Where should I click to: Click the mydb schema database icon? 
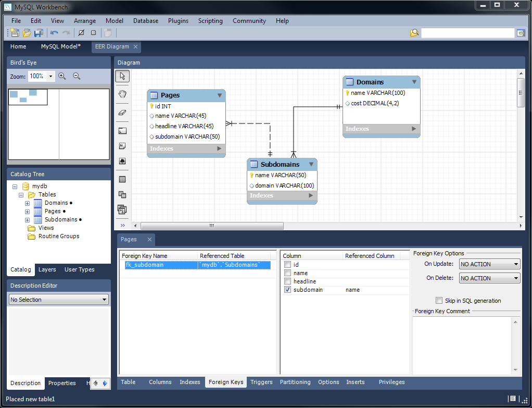[x=26, y=186]
